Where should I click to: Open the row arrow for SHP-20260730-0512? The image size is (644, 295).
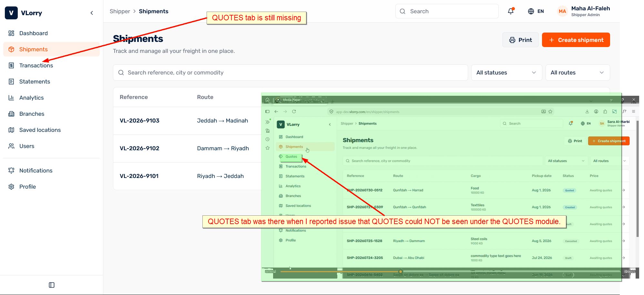pos(624,190)
